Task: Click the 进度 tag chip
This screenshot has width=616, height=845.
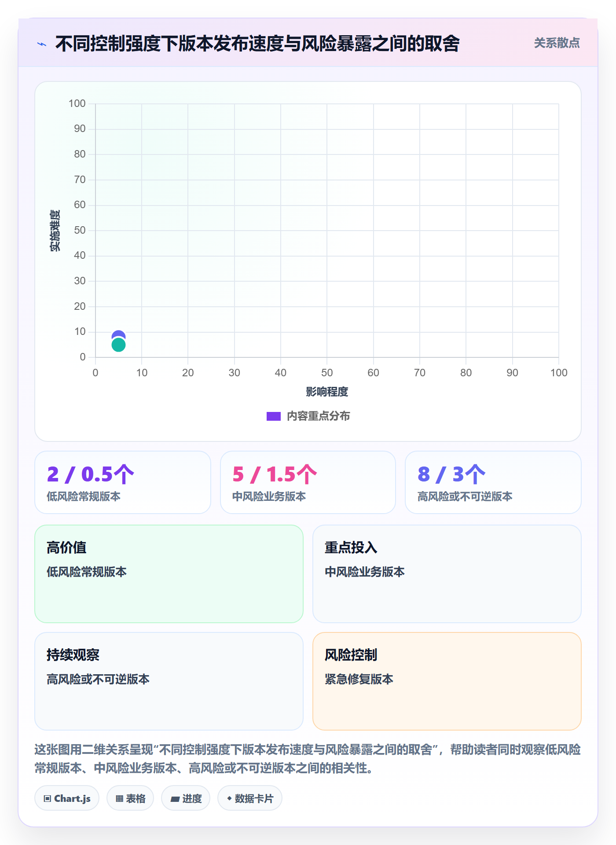Action: (x=186, y=798)
